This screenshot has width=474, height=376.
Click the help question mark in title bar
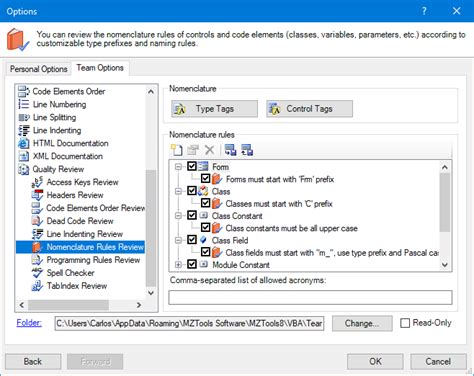pos(424,11)
